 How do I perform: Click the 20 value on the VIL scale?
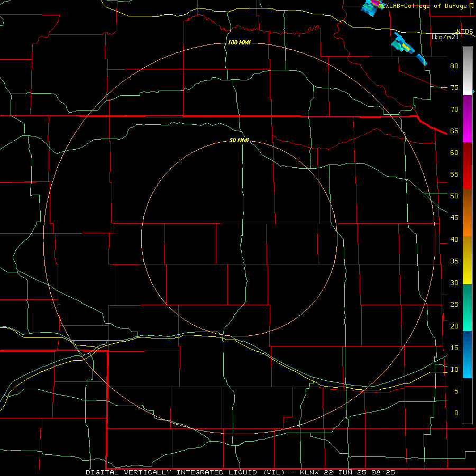454,326
